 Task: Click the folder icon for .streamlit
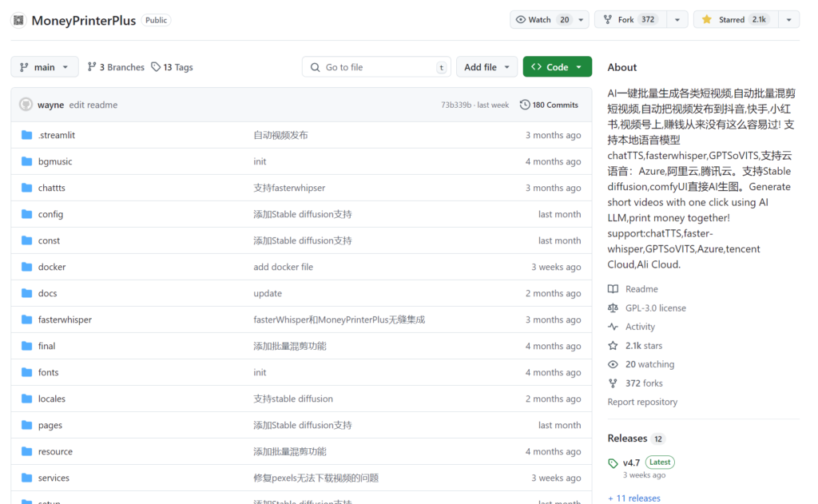click(x=26, y=135)
